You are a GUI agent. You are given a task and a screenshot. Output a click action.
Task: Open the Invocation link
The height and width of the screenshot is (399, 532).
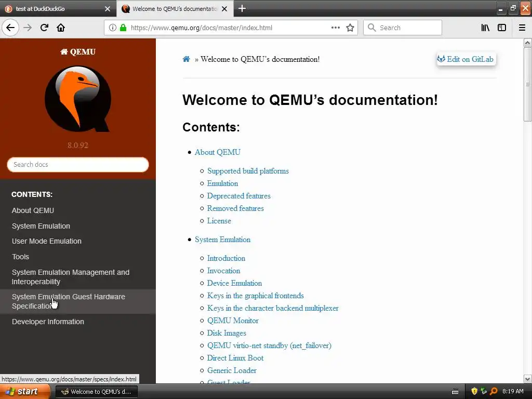click(x=223, y=271)
